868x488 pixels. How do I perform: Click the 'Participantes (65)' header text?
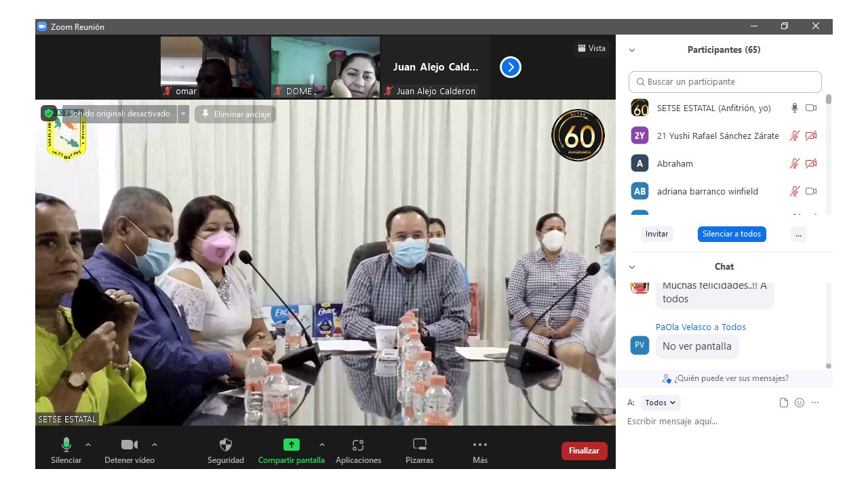(724, 50)
